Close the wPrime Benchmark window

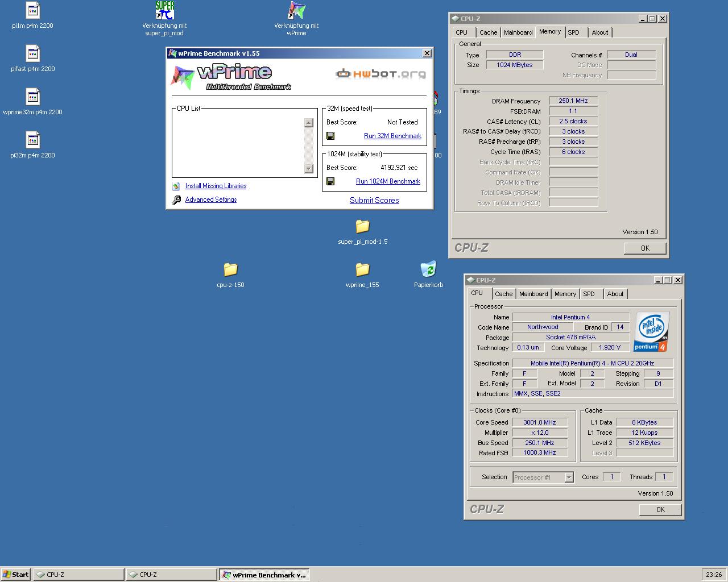[x=427, y=53]
